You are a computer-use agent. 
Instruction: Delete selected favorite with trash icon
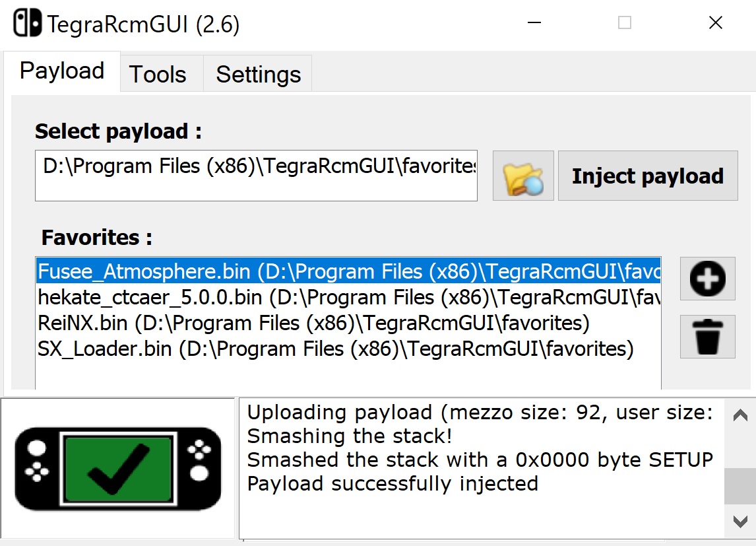[x=707, y=337]
